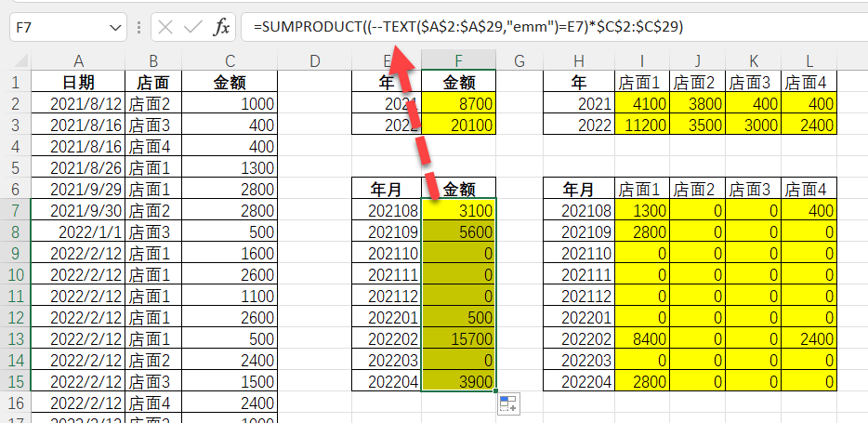Click year-month 202202 in column E
Image resolution: width=868 pixels, height=423 pixels.
point(387,338)
